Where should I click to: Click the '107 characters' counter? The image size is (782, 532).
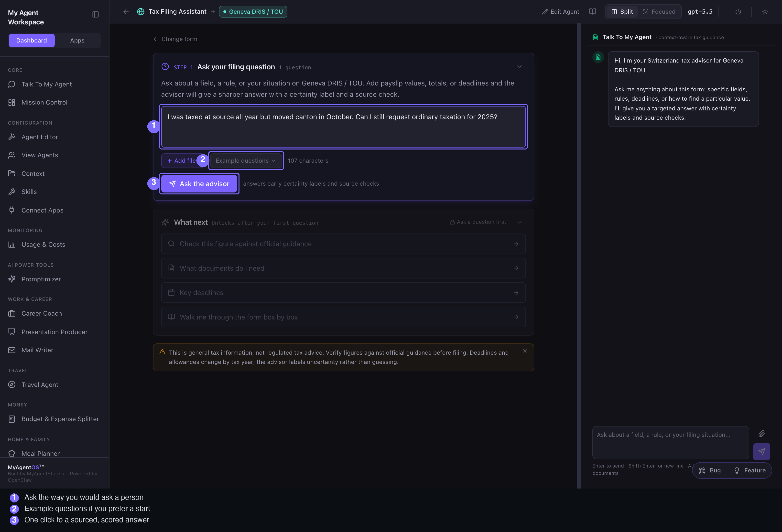click(308, 161)
